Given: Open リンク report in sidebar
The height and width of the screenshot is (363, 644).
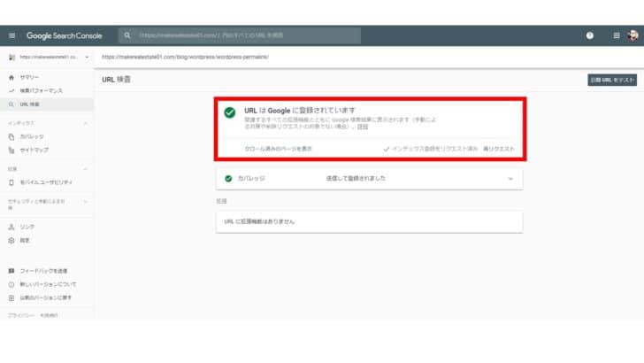Looking at the screenshot, I should coord(27,227).
